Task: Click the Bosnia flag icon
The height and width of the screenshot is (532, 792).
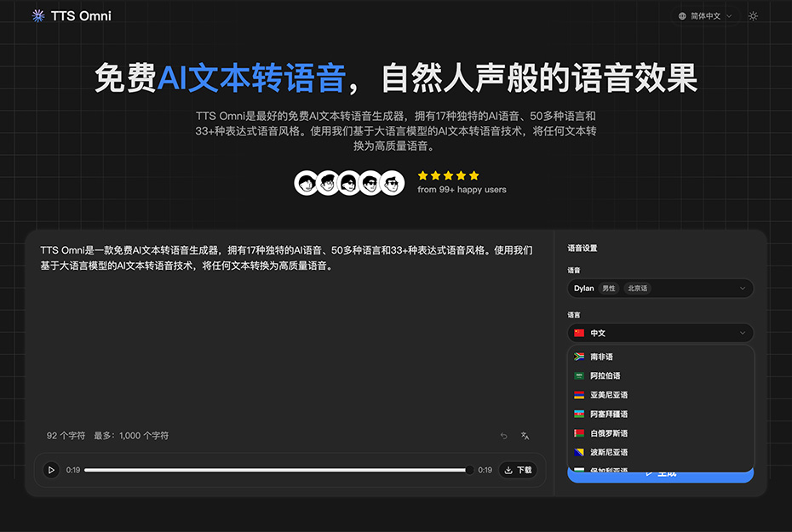Action: (x=579, y=452)
